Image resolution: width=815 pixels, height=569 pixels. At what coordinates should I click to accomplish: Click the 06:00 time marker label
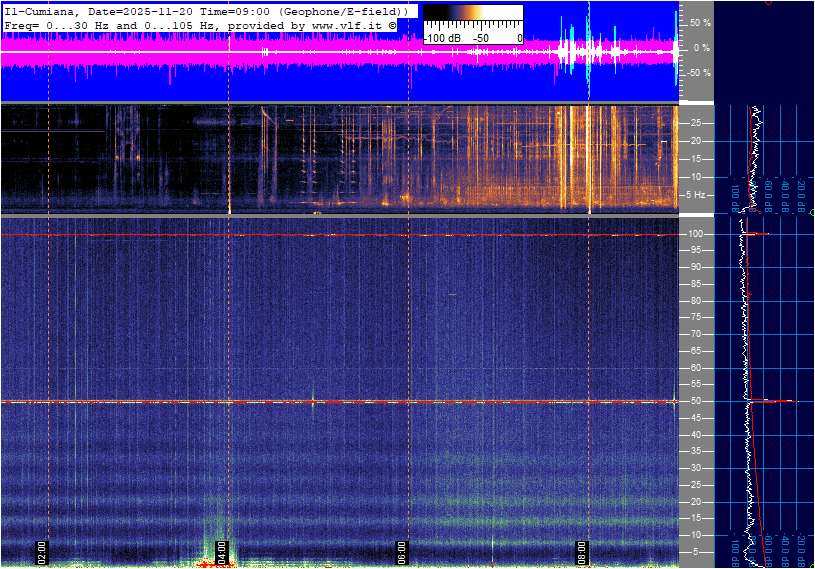(x=402, y=551)
